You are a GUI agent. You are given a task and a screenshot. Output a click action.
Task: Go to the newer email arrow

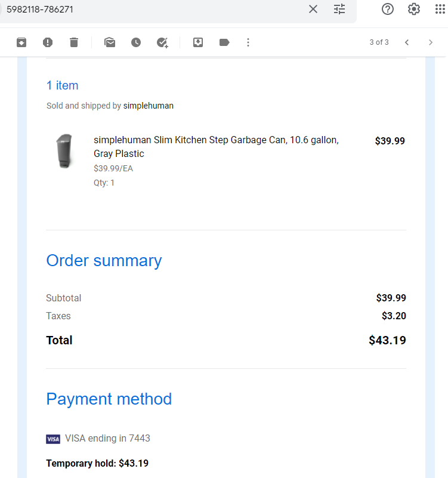pos(407,42)
